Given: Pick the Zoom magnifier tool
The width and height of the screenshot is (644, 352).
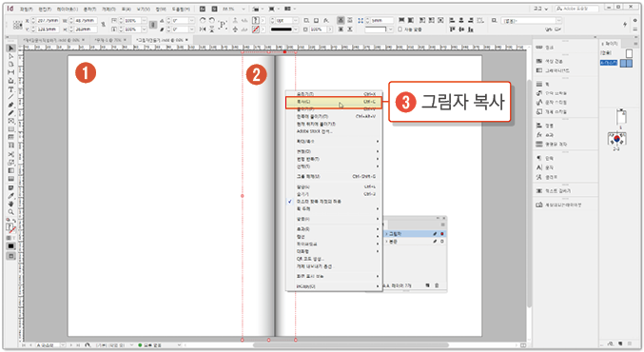Looking at the screenshot, I should [11, 212].
